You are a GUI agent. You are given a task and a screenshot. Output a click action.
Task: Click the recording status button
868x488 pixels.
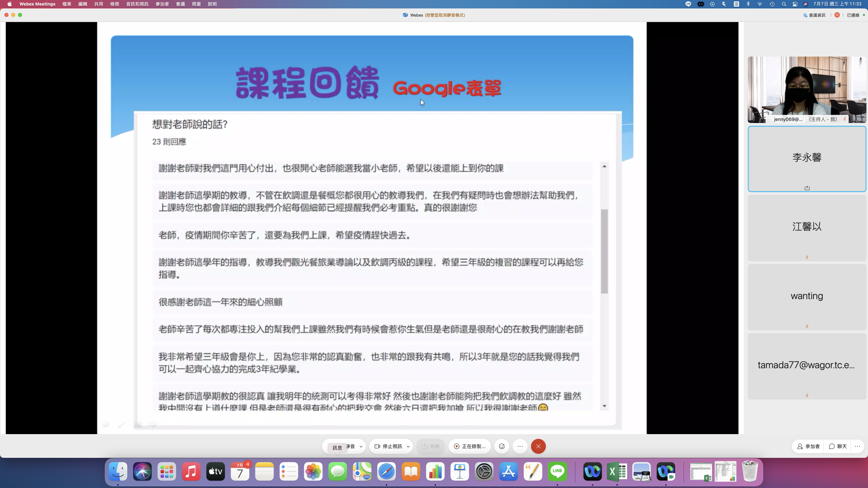470,446
